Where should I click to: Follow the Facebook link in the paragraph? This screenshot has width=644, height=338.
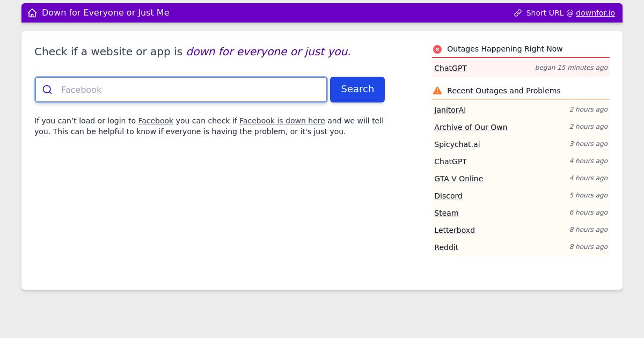point(156,121)
